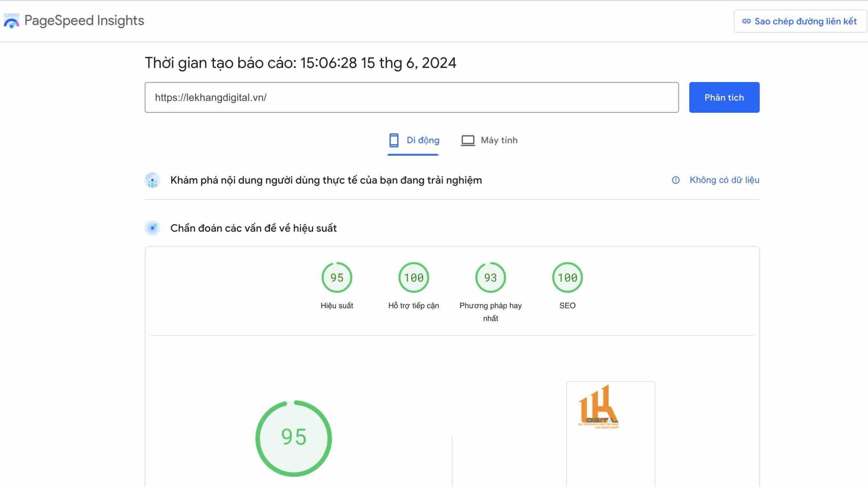Click the laptop computer icon
Image resolution: width=868 pixels, height=487 pixels.
pyautogui.click(x=468, y=140)
